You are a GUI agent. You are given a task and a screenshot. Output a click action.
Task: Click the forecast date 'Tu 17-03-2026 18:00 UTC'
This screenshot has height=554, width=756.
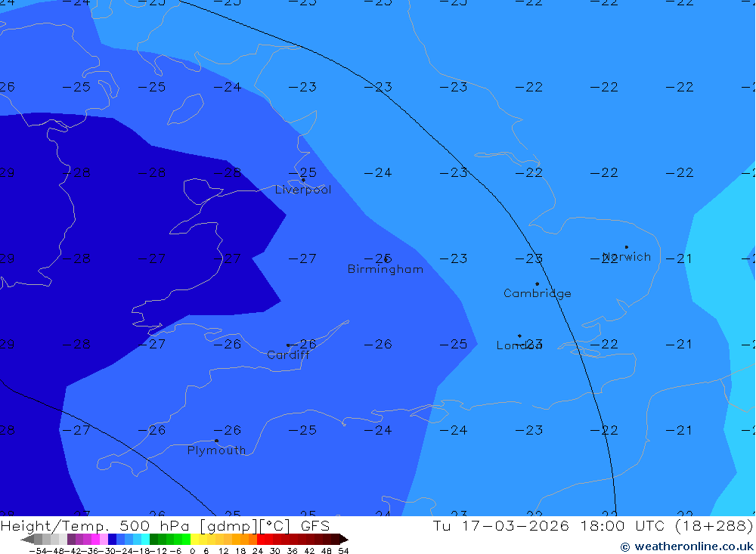[549, 525]
